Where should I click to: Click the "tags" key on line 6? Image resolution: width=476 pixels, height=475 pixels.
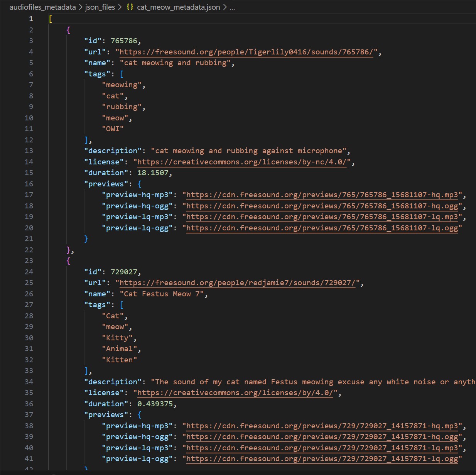tap(97, 74)
